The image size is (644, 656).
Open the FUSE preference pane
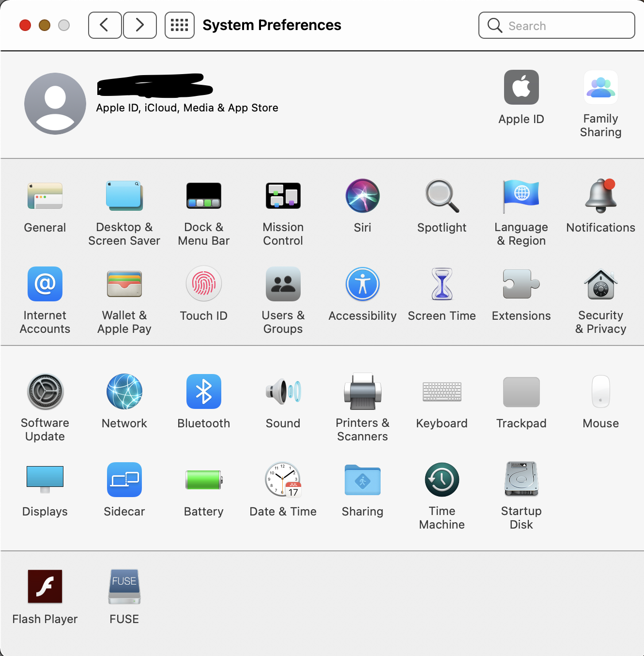pos(124,587)
